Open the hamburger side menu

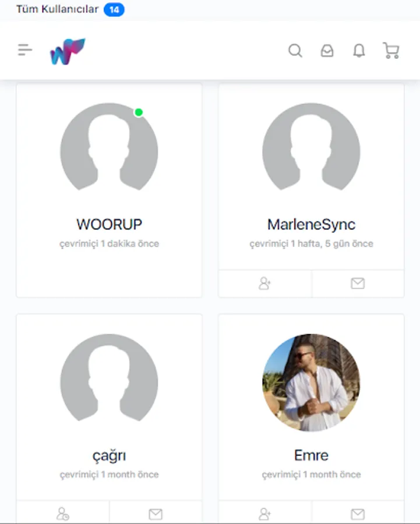[25, 50]
